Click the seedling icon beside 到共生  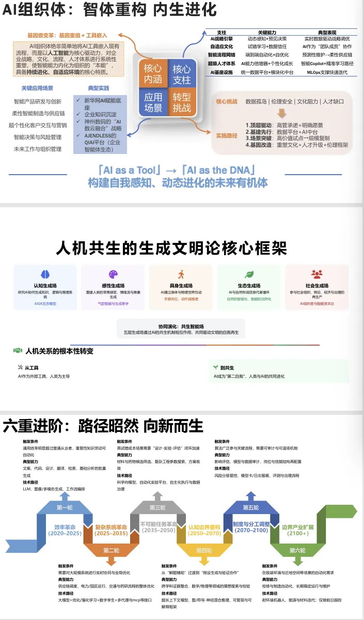(215, 367)
